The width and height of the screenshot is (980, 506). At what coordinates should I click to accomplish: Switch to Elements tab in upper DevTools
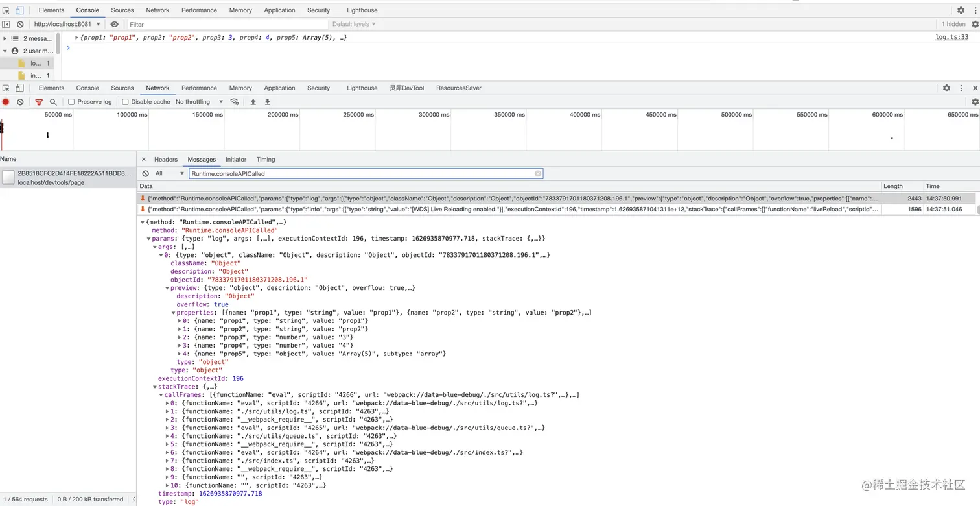point(51,10)
